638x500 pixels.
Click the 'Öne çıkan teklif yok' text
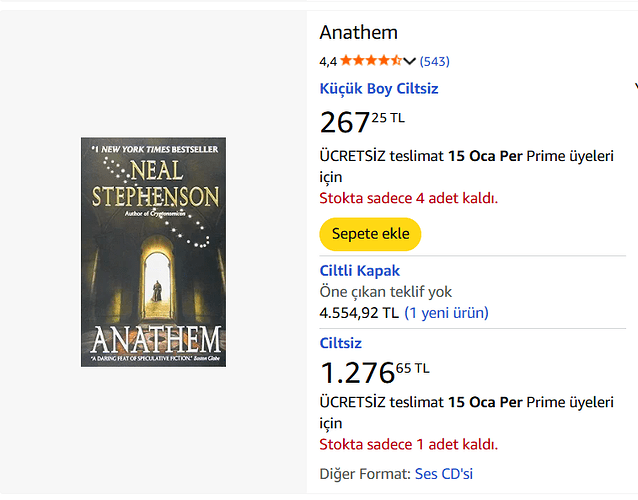[385, 292]
